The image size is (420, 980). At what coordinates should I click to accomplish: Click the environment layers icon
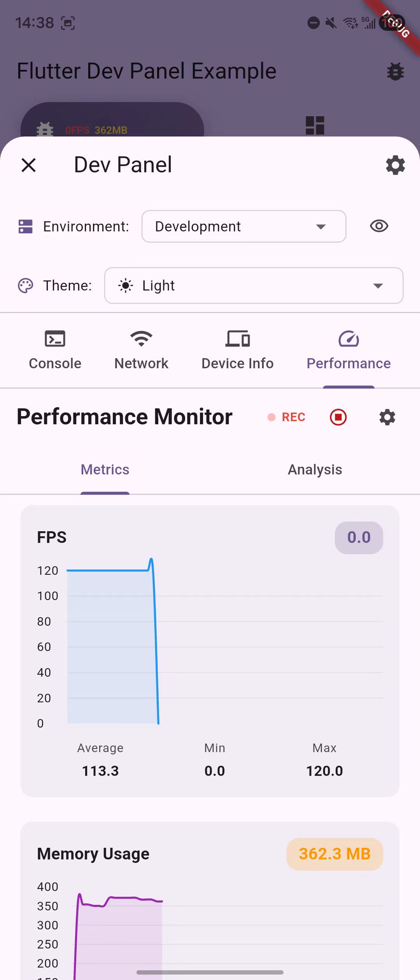tap(25, 226)
